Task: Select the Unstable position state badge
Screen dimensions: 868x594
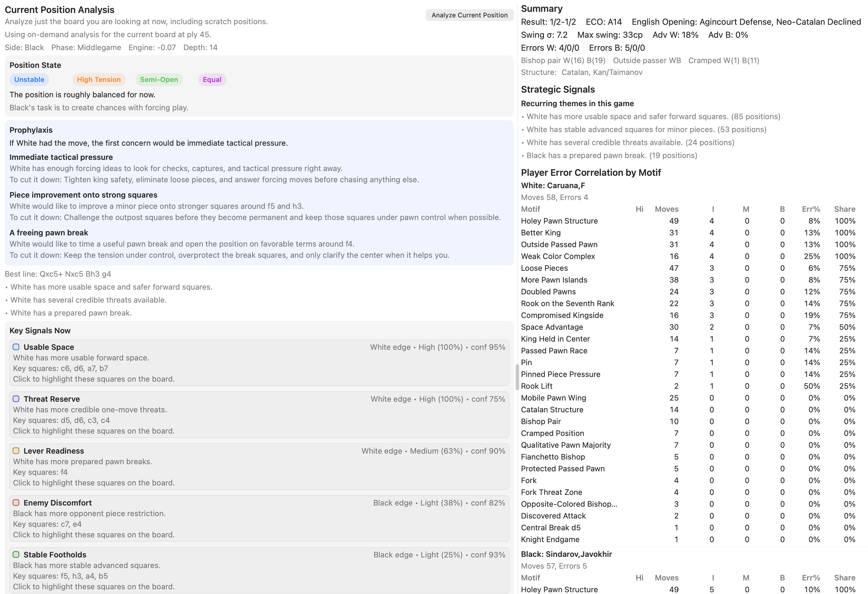Action: point(29,79)
